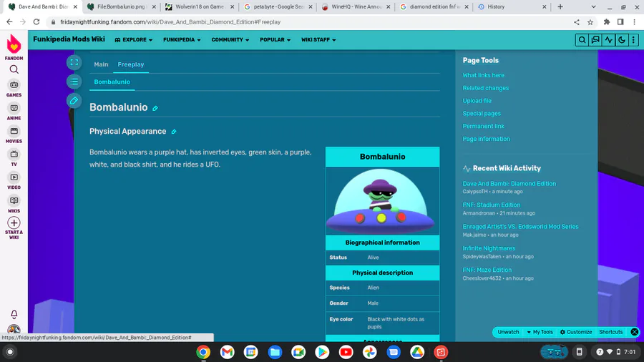Image resolution: width=644 pixels, height=362 pixels.
Task: Open the TV section in Fandom sidebar
Action: (14, 158)
